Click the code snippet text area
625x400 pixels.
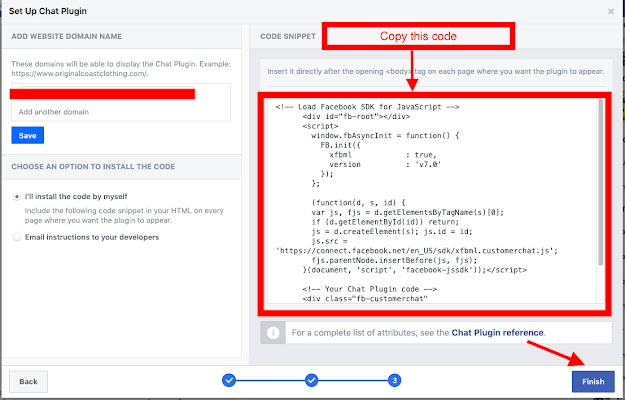coord(432,202)
